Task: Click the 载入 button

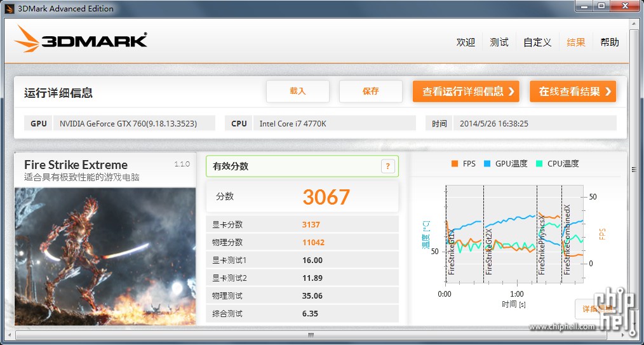Action: (298, 91)
